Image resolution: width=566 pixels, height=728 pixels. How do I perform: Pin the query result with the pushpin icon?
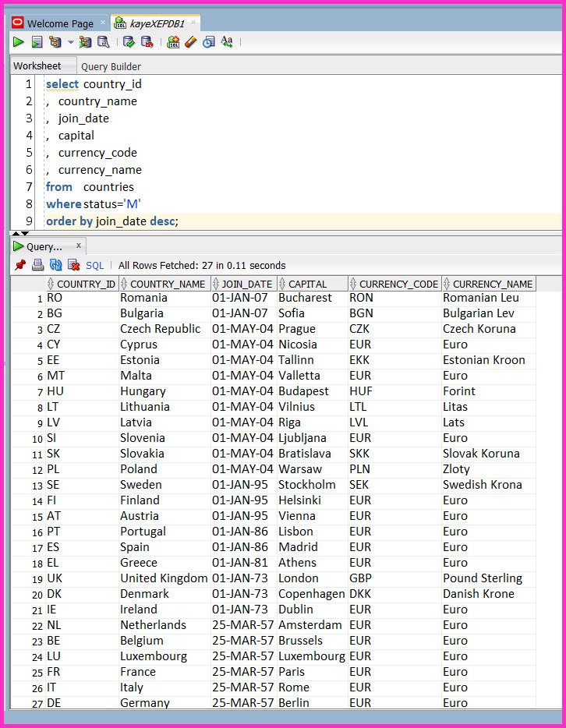click(x=20, y=265)
